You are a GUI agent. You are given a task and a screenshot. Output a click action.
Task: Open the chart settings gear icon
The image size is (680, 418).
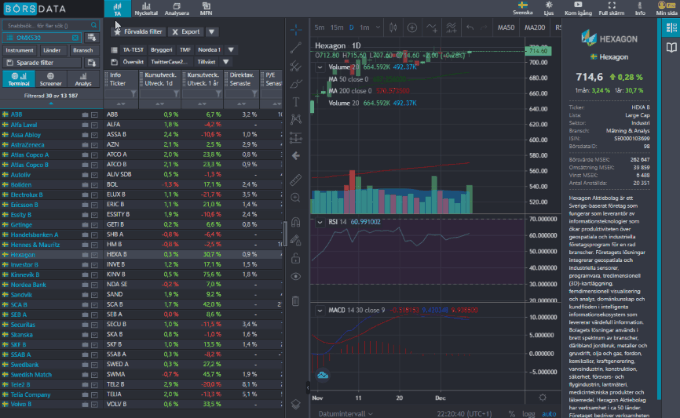click(x=543, y=397)
